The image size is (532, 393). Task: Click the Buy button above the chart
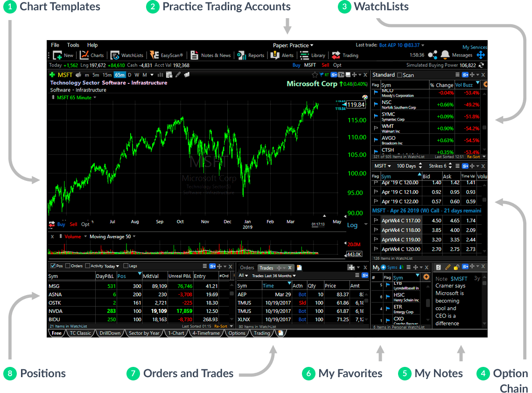(x=297, y=65)
